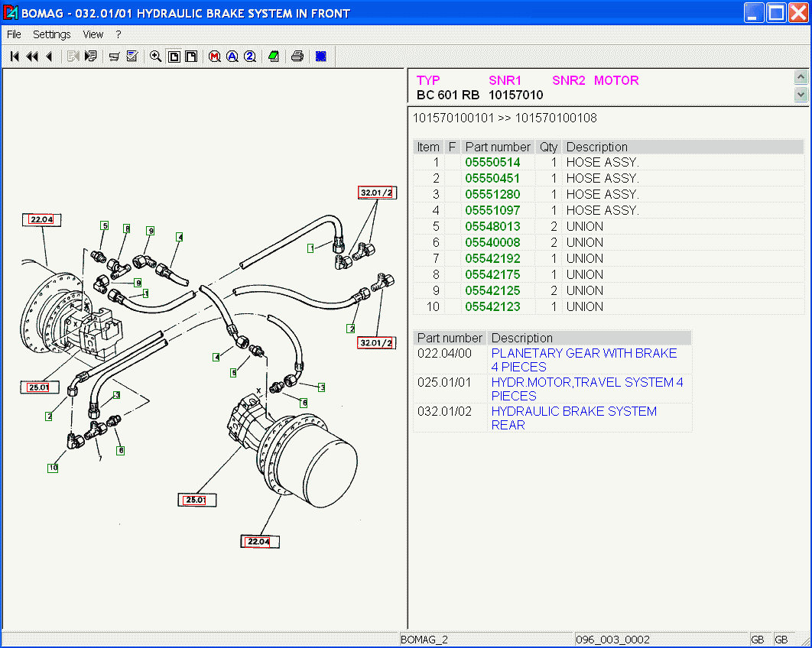Viewport: 812px width, 648px height.
Task: Click the Qty column header
Action: point(548,147)
